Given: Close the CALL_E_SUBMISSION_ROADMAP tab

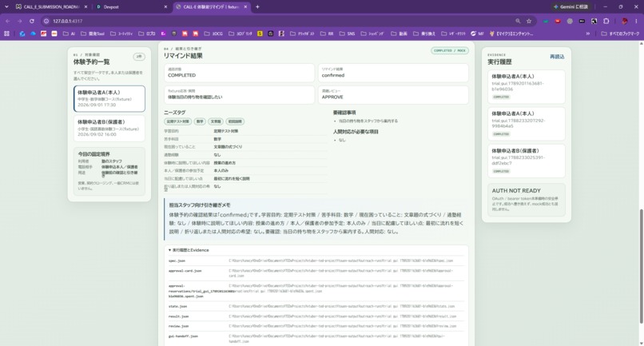Looking at the screenshot, I should click(x=85, y=7).
